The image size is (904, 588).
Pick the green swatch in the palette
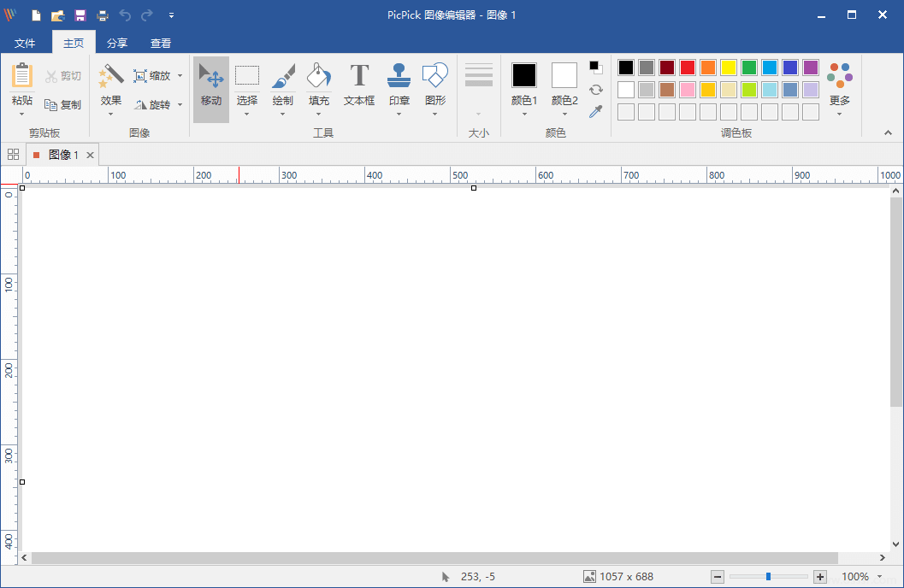pyautogui.click(x=749, y=68)
